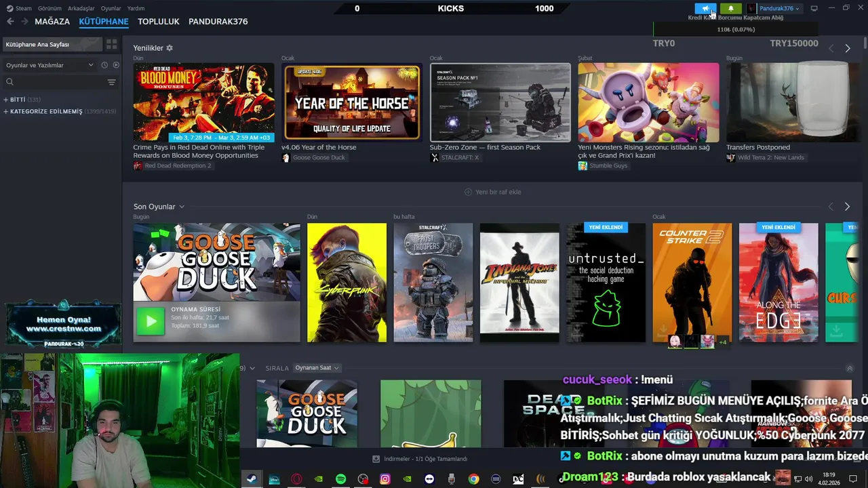Click the library search field
The width and height of the screenshot is (868, 488).
[54, 82]
